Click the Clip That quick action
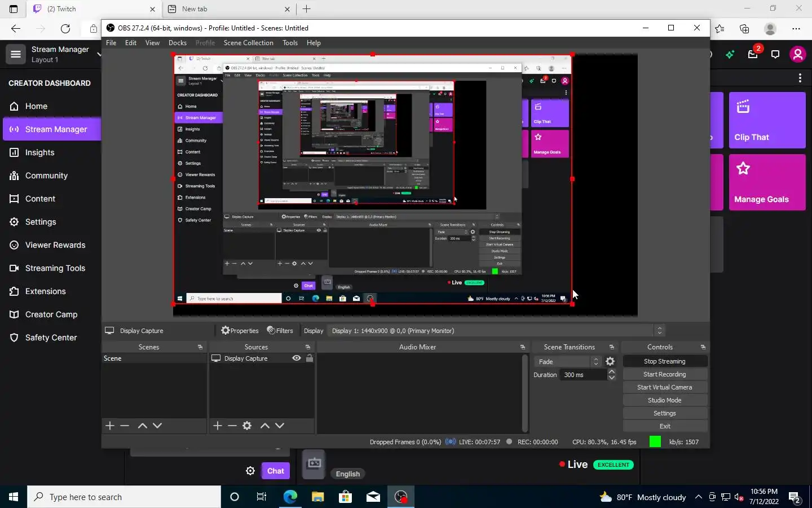Screen dimensions: 812x508 tap(767, 120)
